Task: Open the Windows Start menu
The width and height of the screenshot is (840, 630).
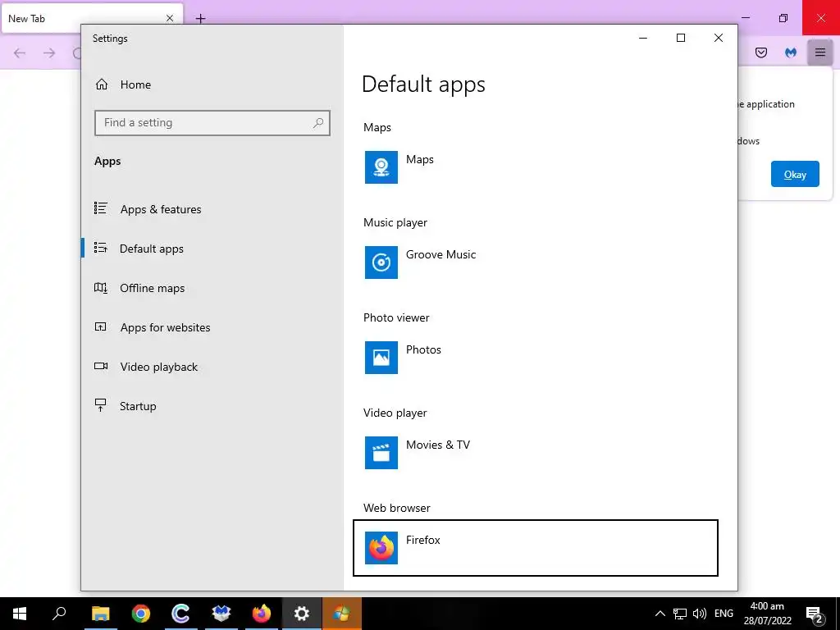Action: (x=20, y=614)
